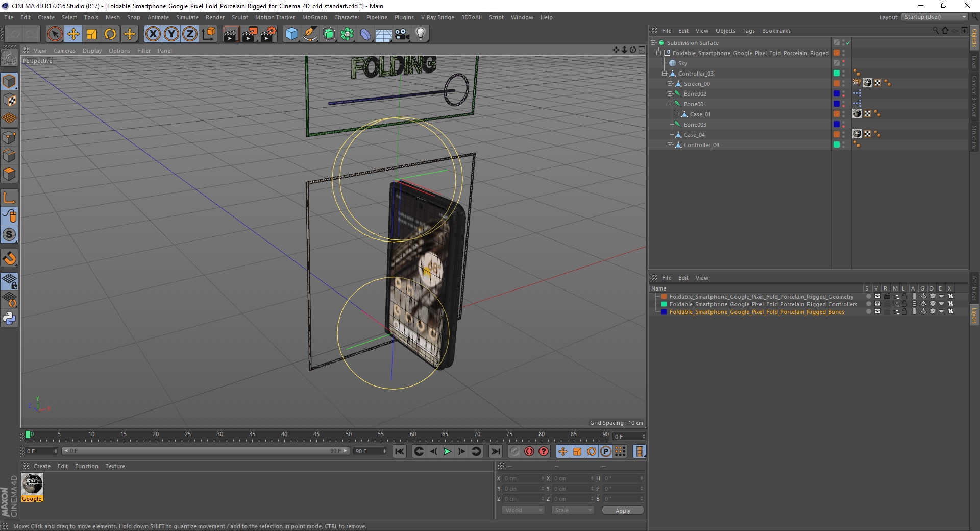Open material manager Texture menu
Viewport: 980px width, 531px height.
pos(115,466)
